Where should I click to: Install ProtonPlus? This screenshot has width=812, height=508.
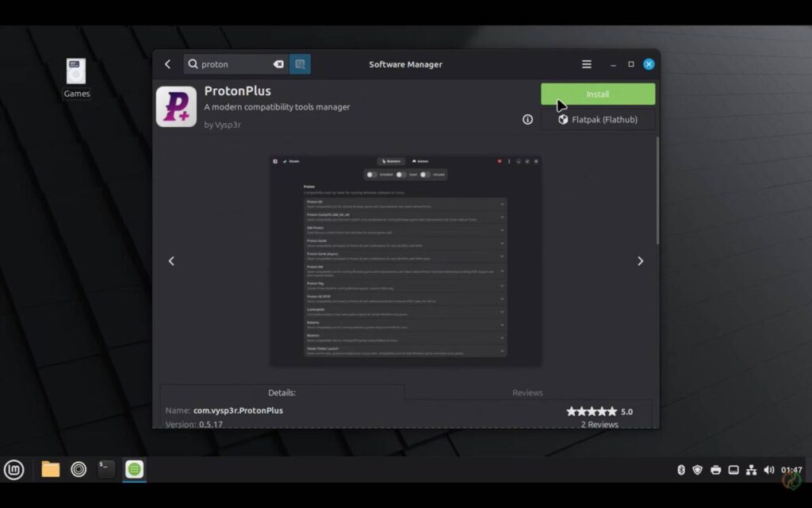point(598,94)
